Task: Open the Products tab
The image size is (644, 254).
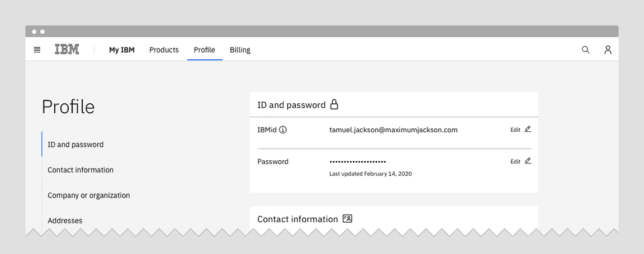Action: pyautogui.click(x=164, y=50)
